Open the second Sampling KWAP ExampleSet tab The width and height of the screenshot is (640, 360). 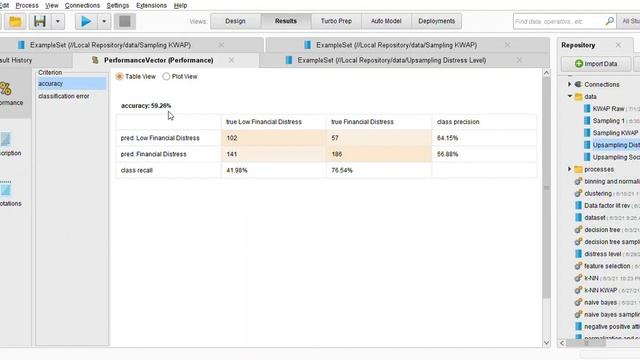coord(396,45)
